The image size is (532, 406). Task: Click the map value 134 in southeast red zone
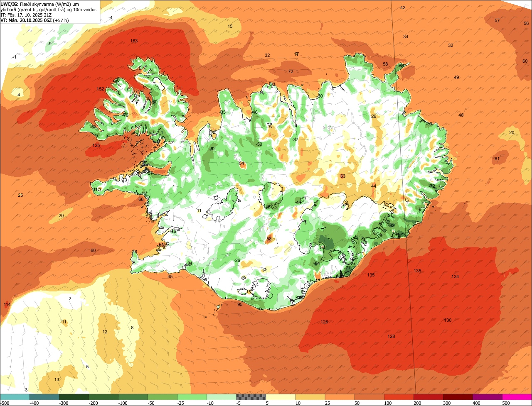[x=456, y=276]
